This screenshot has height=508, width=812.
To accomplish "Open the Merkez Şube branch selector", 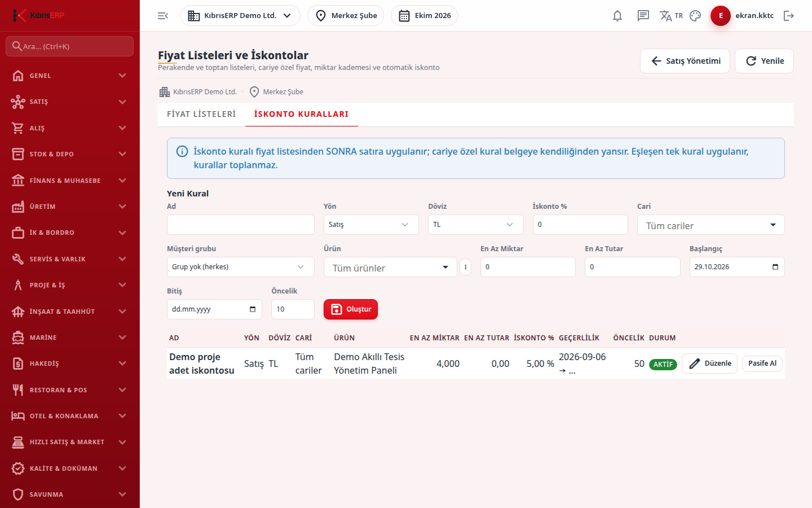I will pos(346,16).
